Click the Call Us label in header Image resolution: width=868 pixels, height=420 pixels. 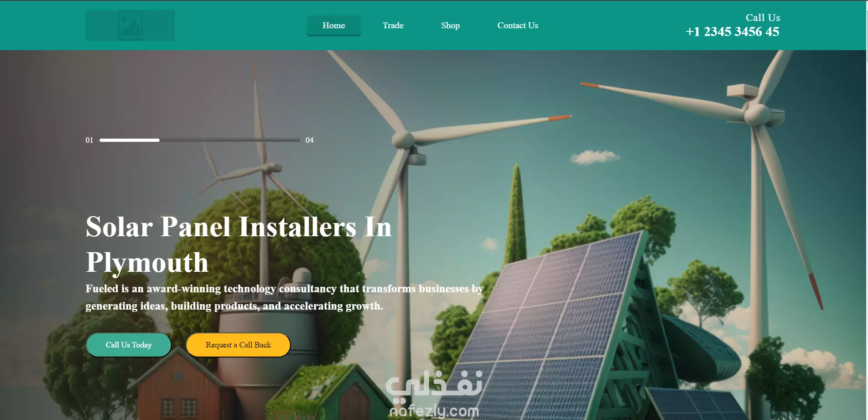pos(763,17)
